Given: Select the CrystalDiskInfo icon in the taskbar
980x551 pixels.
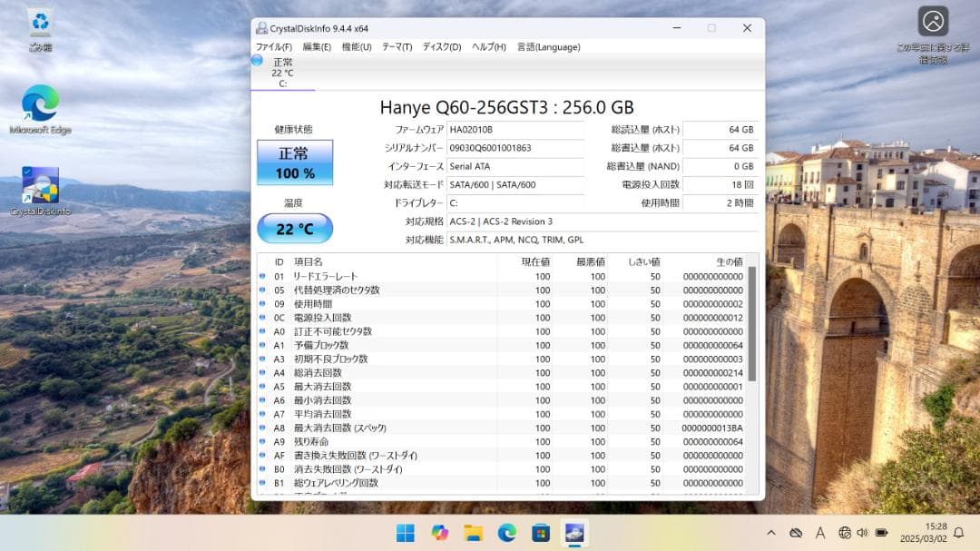Looking at the screenshot, I should click(574, 533).
